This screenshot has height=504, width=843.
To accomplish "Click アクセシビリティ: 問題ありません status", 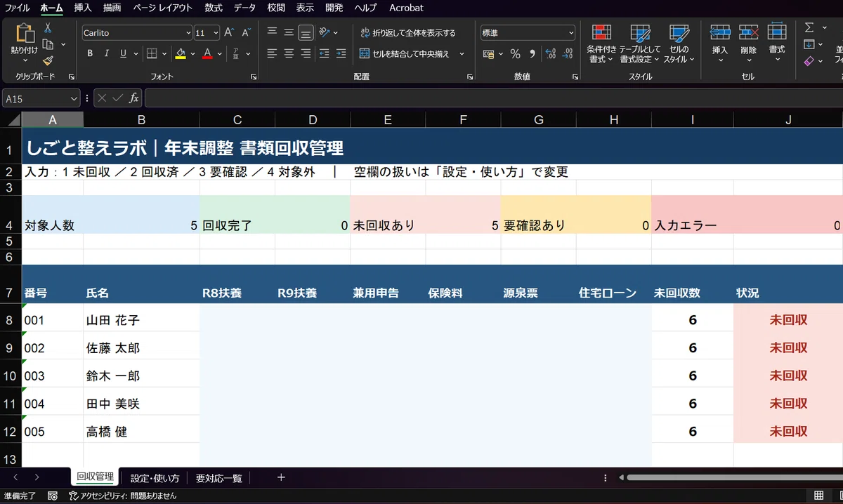I will coord(123,496).
